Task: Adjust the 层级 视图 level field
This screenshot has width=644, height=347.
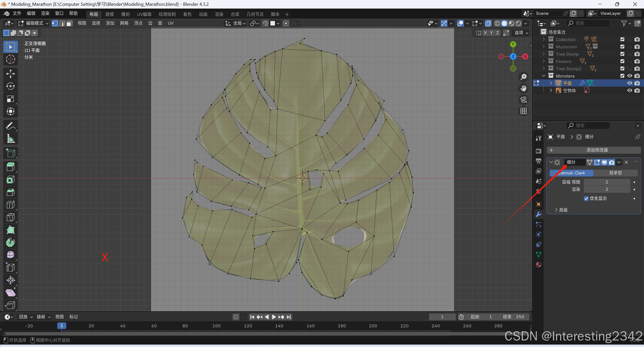Action: [607, 182]
